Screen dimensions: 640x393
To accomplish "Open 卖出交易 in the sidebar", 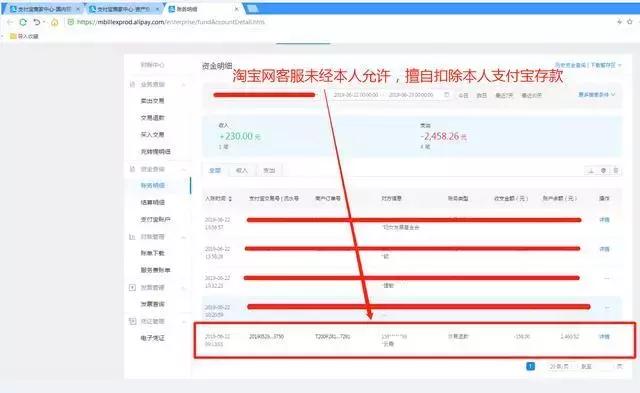I will coord(152,101).
